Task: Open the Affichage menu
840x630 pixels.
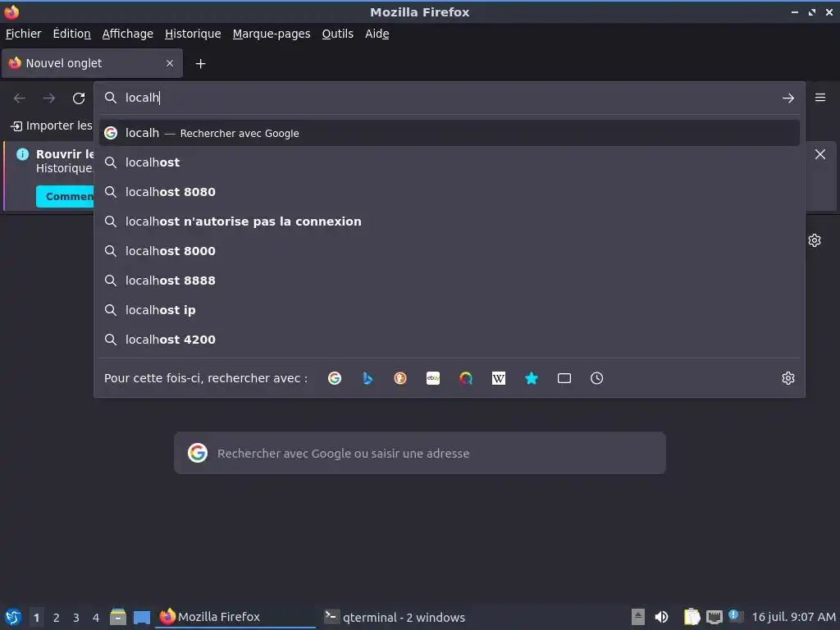Action: [127, 34]
